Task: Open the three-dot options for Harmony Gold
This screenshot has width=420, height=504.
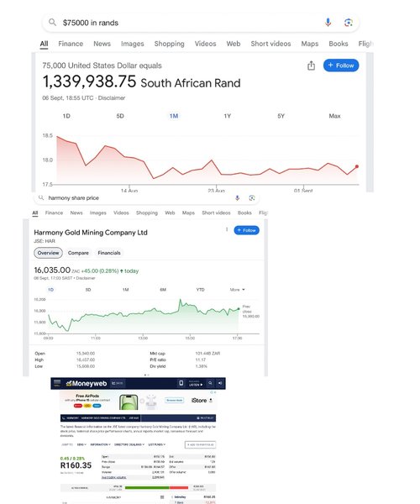Action: click(227, 229)
